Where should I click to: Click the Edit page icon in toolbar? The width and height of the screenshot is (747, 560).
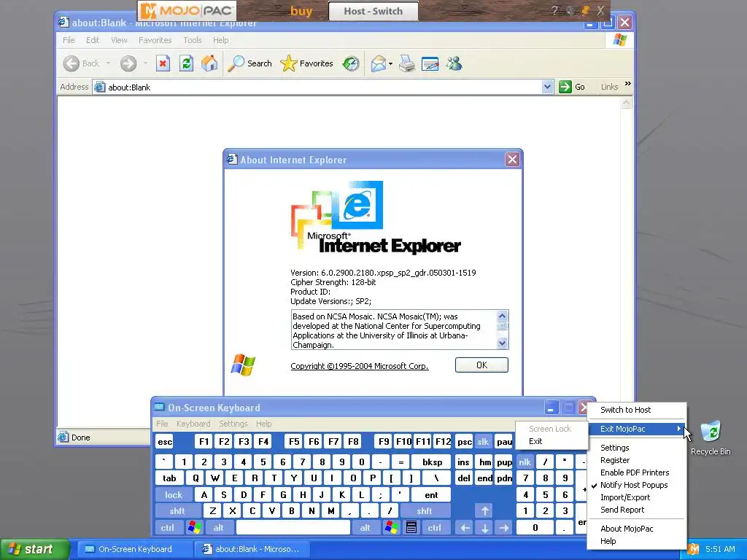click(430, 63)
